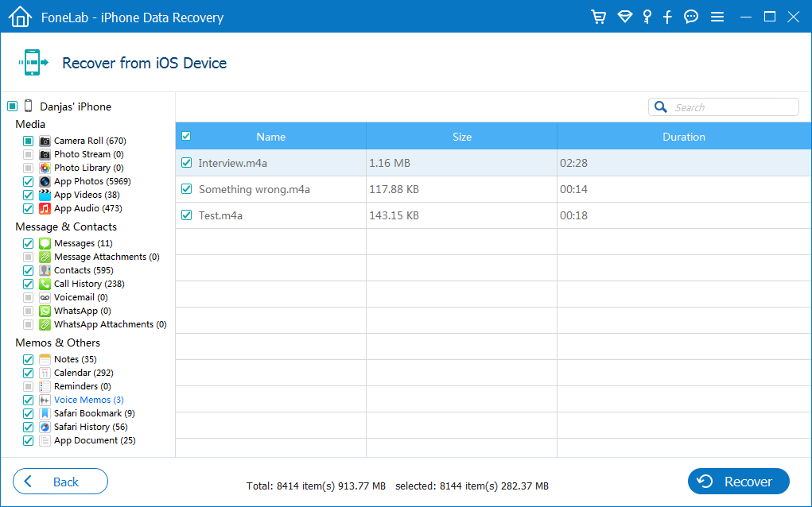Select Voice Memos (3) in sidebar
This screenshot has height=507, width=812.
click(x=88, y=400)
